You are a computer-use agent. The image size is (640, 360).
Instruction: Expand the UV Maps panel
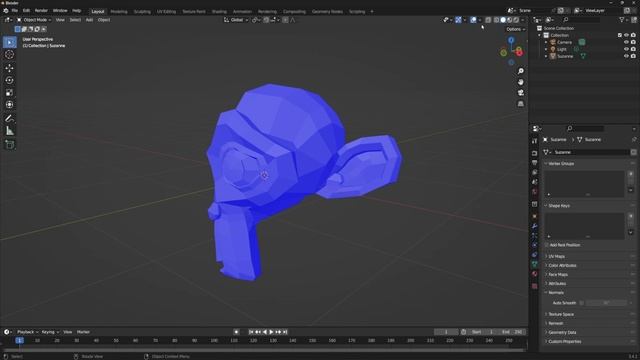tap(556, 256)
